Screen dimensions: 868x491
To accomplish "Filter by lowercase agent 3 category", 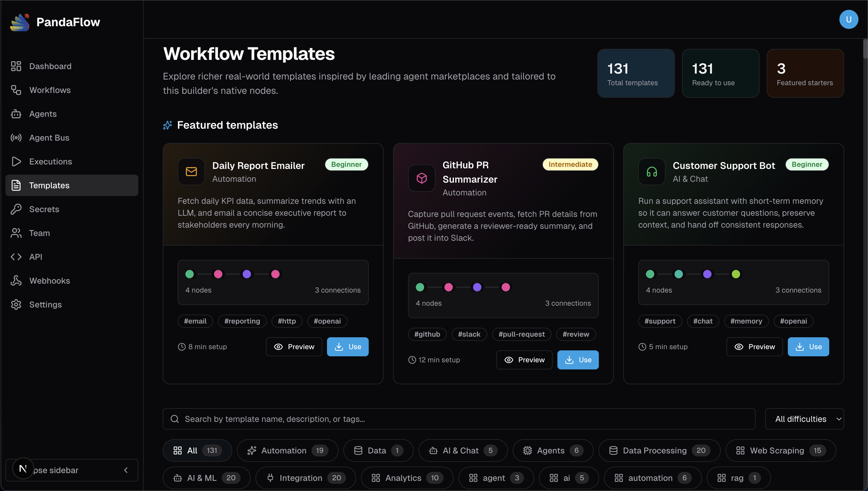I will coord(496,478).
